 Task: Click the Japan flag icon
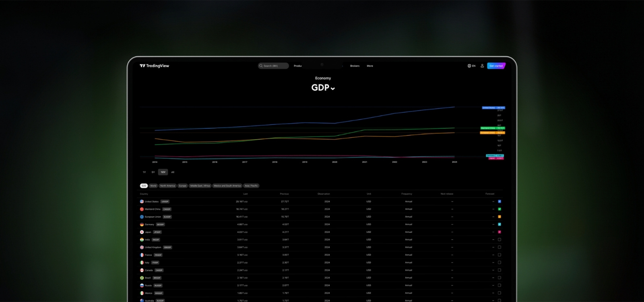click(x=142, y=232)
